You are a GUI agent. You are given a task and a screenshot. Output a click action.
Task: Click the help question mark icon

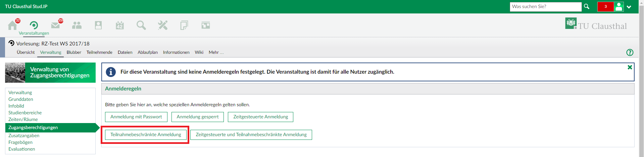[630, 52]
